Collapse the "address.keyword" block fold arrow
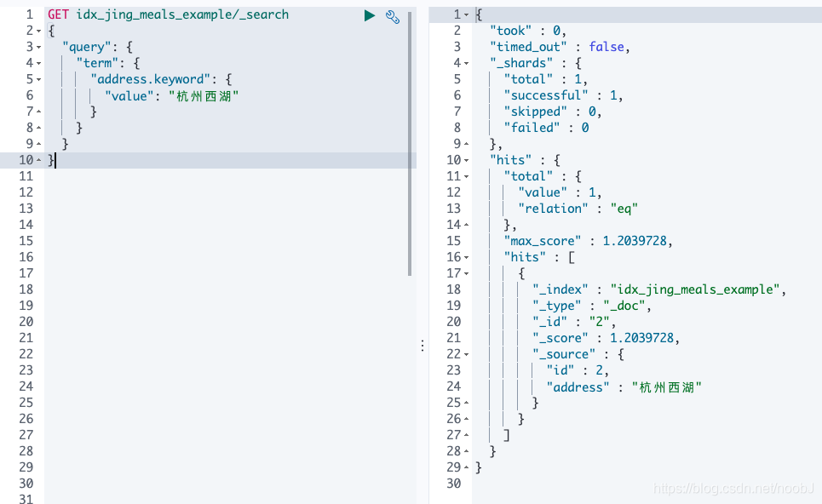Image resolution: width=822 pixels, height=504 pixels. point(39,80)
